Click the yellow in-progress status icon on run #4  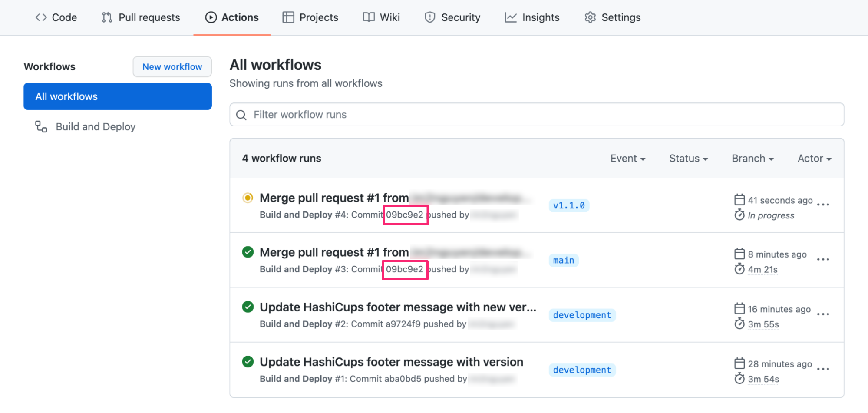click(x=248, y=198)
